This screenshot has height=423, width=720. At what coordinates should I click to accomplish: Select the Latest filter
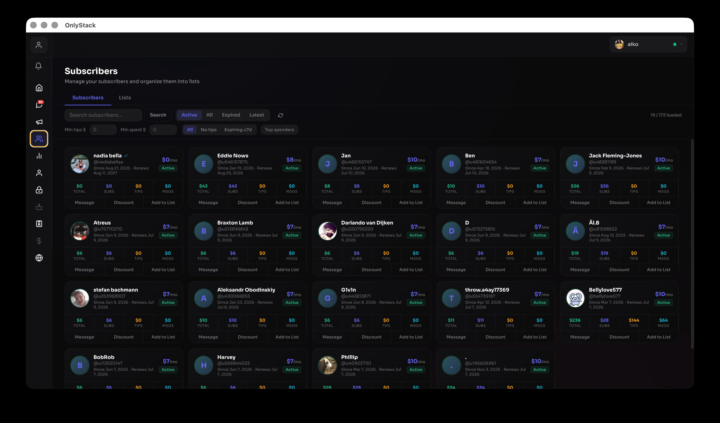[x=257, y=115]
